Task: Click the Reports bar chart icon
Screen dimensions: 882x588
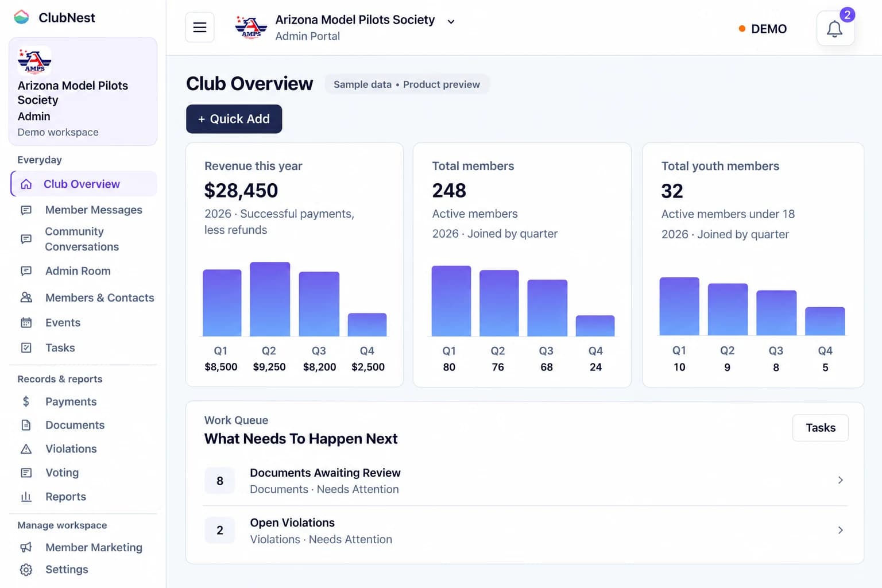Action: pos(26,497)
